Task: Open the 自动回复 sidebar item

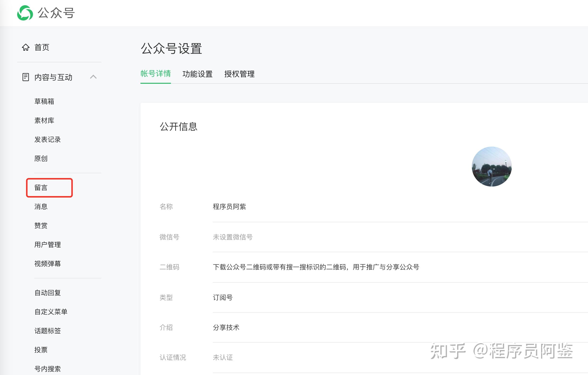Action: [x=48, y=292]
